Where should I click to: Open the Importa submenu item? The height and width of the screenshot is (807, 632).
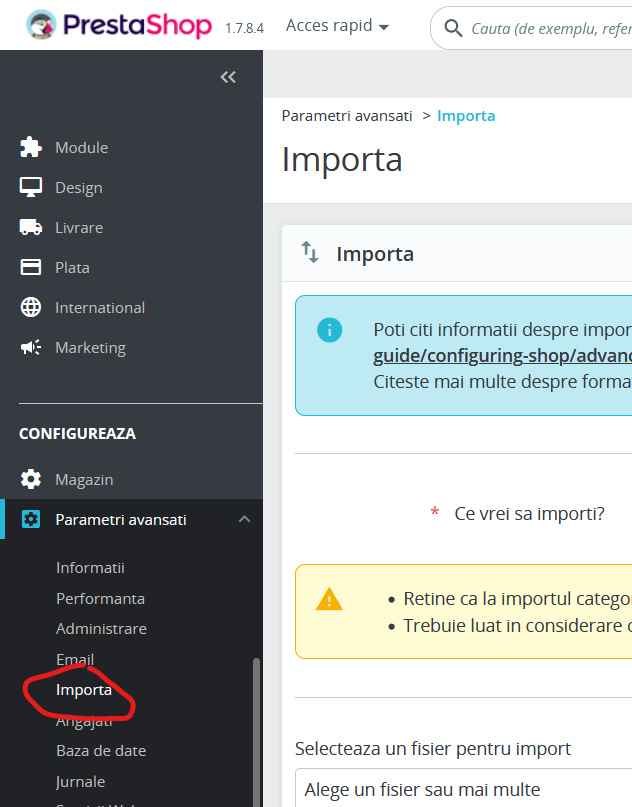pyautogui.click(x=84, y=690)
